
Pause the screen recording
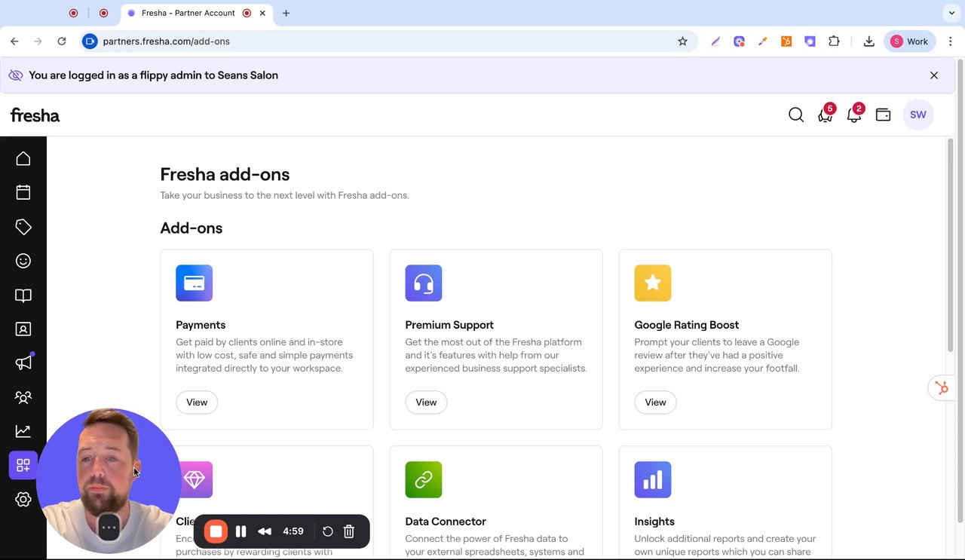point(241,531)
